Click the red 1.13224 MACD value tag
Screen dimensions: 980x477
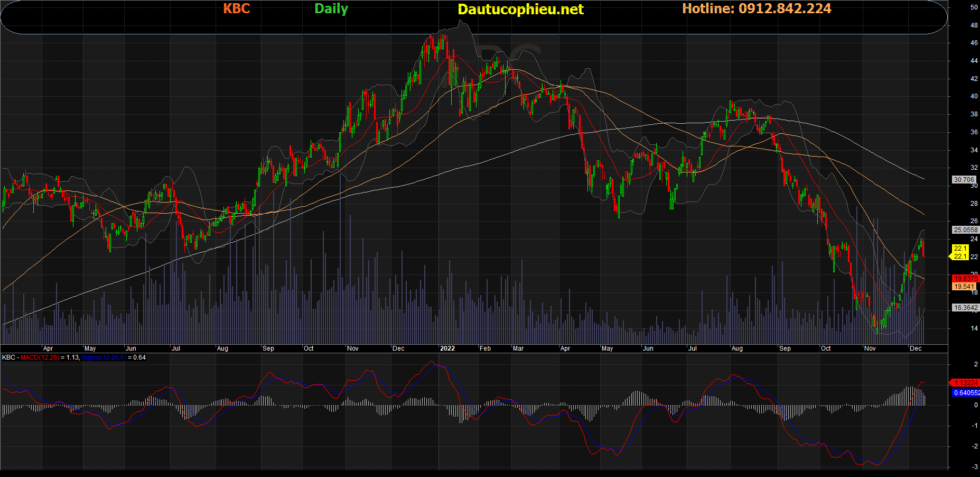click(x=966, y=383)
